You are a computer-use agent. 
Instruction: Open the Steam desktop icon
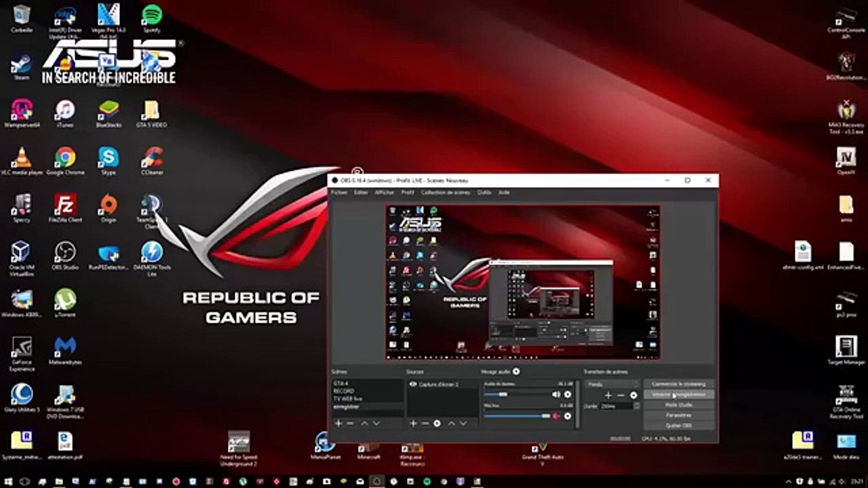[x=22, y=68]
